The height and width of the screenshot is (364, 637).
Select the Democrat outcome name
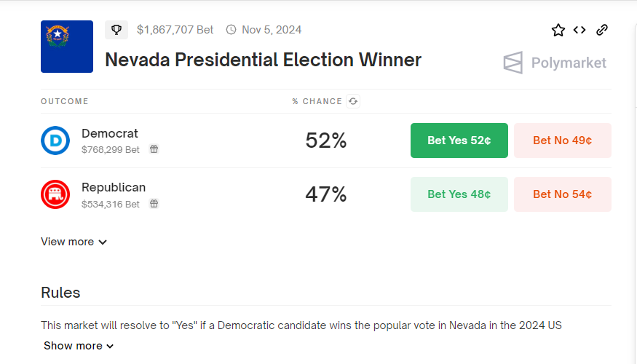coord(110,133)
